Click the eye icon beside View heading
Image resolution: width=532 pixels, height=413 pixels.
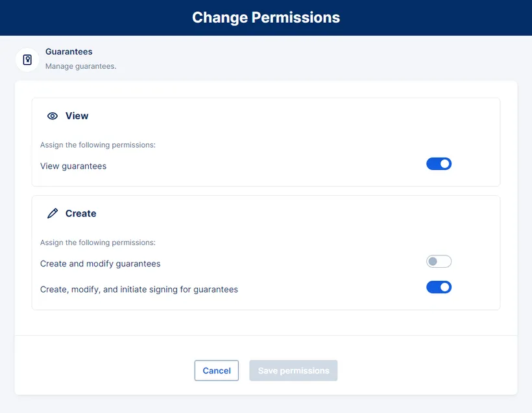point(53,116)
